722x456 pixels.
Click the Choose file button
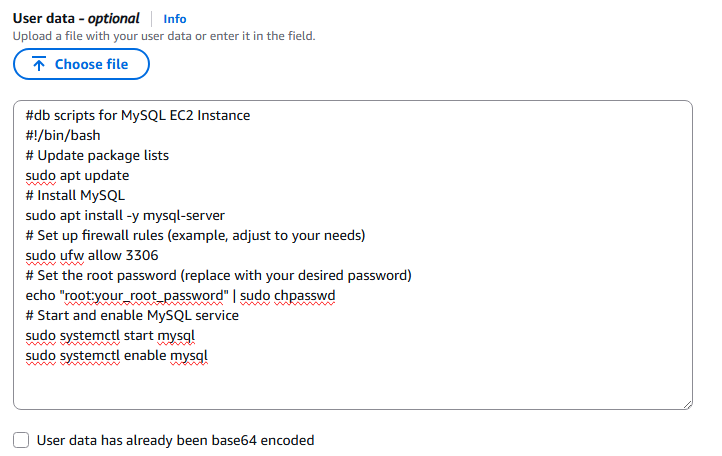click(81, 64)
